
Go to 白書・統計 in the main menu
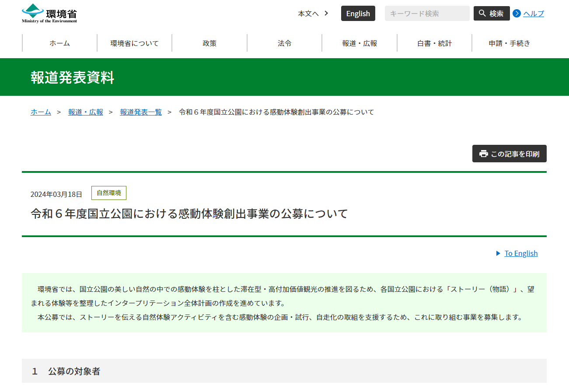(434, 43)
